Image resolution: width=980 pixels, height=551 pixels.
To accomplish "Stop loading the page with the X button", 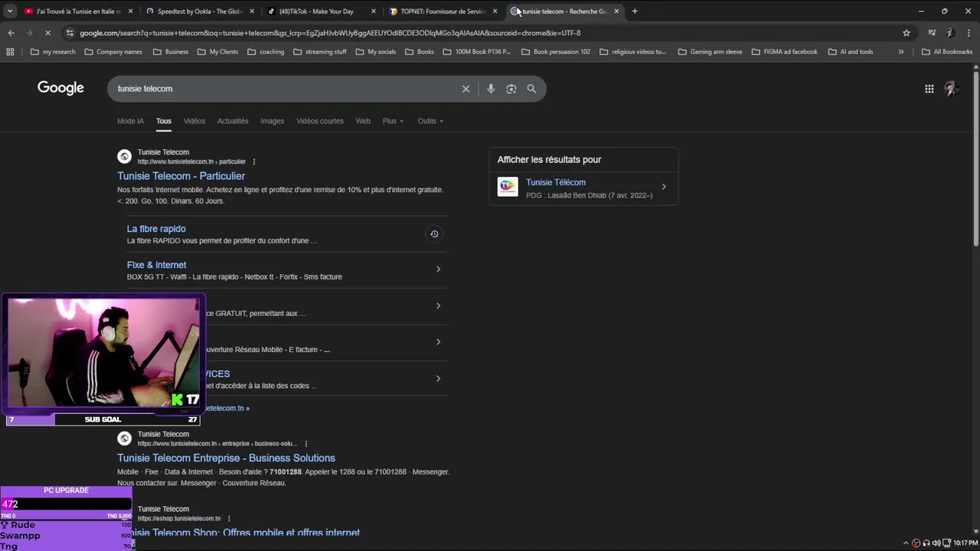I will click(47, 33).
